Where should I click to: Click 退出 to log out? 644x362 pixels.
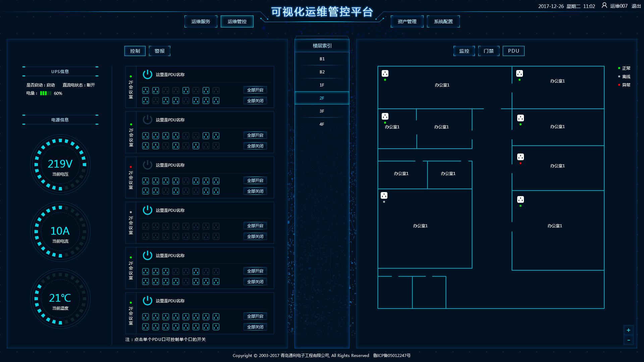(636, 6)
